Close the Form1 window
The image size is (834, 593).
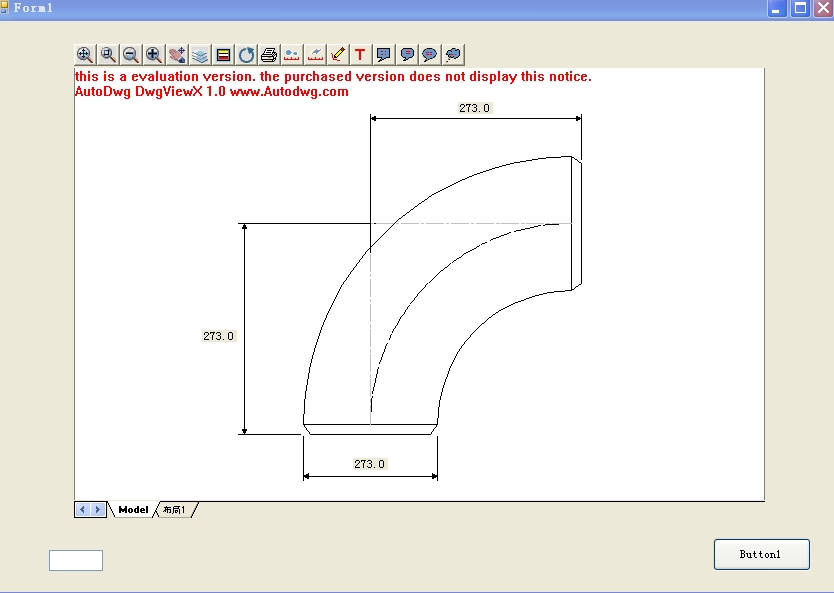coord(823,9)
